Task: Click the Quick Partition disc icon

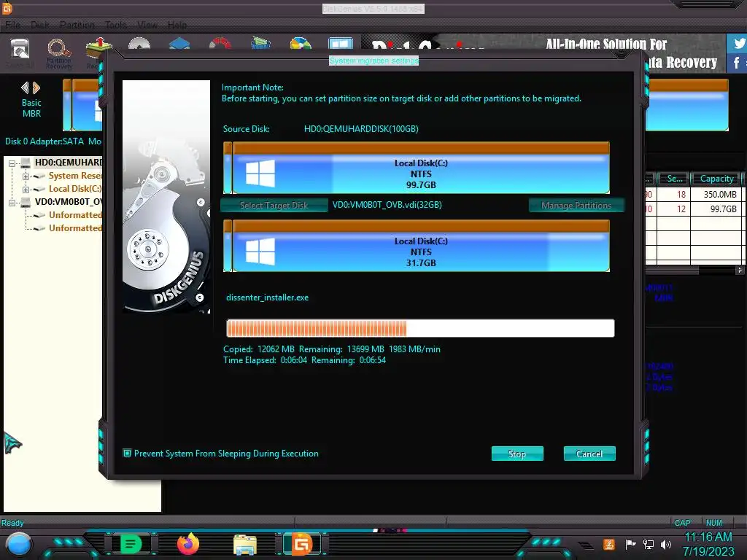Action: pos(139,44)
